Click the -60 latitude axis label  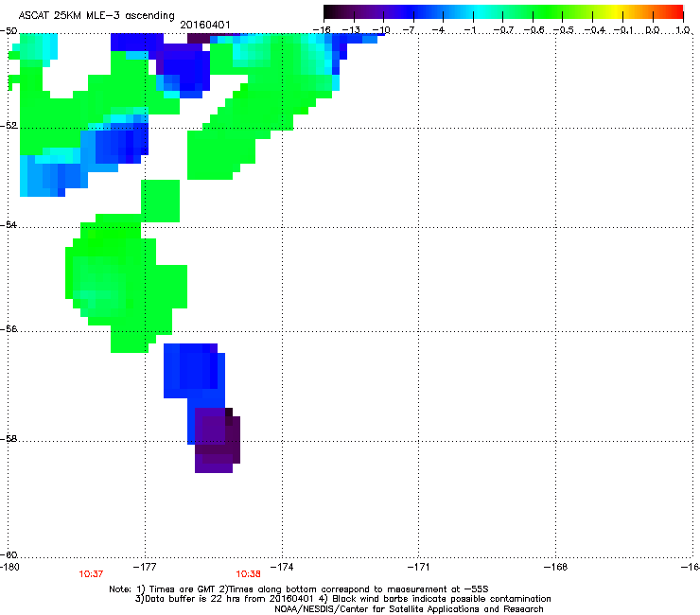pos(9,554)
